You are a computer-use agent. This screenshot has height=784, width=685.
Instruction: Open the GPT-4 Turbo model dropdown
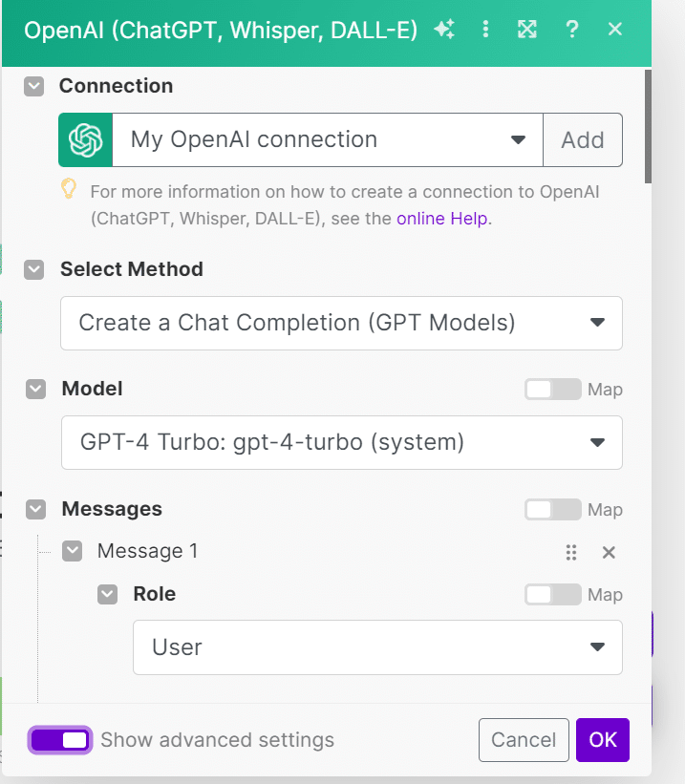[342, 442]
